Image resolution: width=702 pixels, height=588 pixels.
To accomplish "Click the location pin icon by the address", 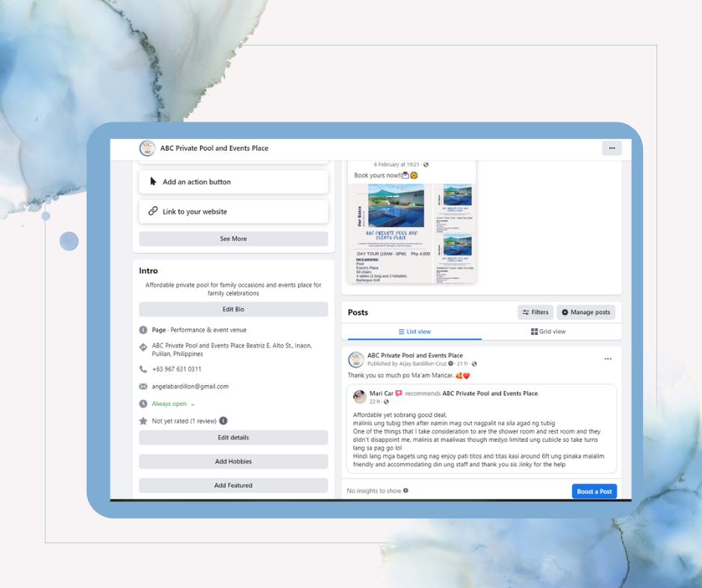I will [x=143, y=347].
